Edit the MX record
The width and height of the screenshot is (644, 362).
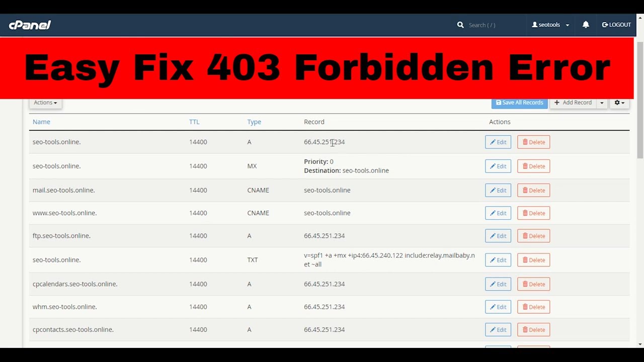(498, 166)
